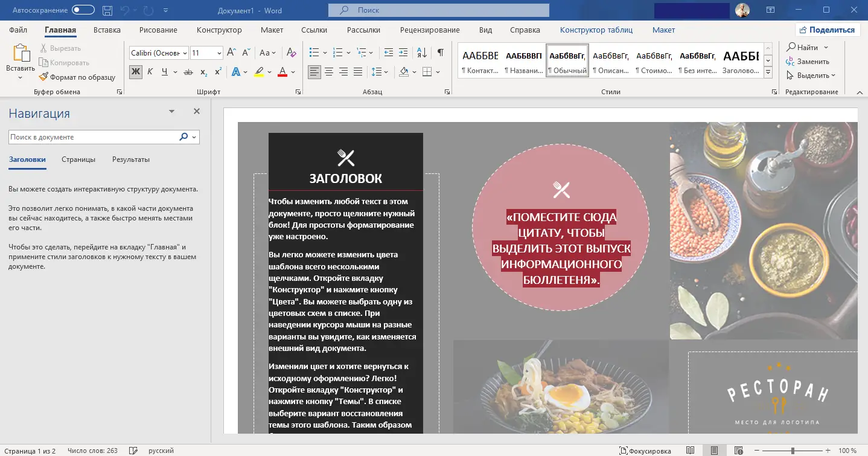The width and height of the screenshot is (868, 456).
Task: Justify text alignment
Action: (x=358, y=72)
